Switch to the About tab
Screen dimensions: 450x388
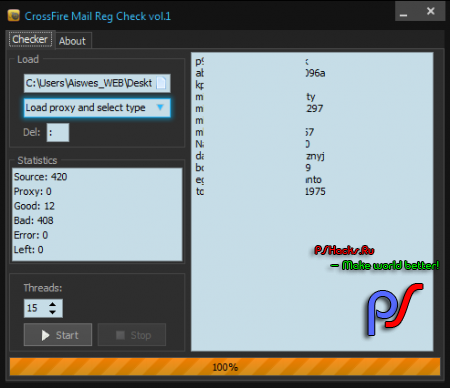tap(72, 41)
